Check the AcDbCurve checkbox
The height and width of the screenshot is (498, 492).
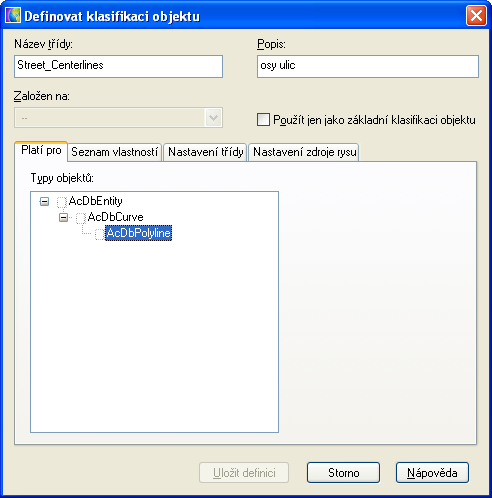[x=81, y=218]
